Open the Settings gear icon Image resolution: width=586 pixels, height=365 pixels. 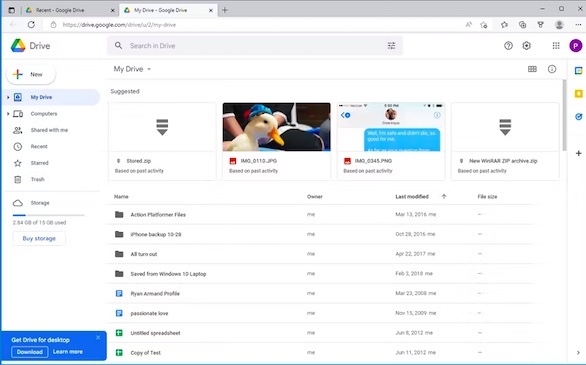click(527, 46)
